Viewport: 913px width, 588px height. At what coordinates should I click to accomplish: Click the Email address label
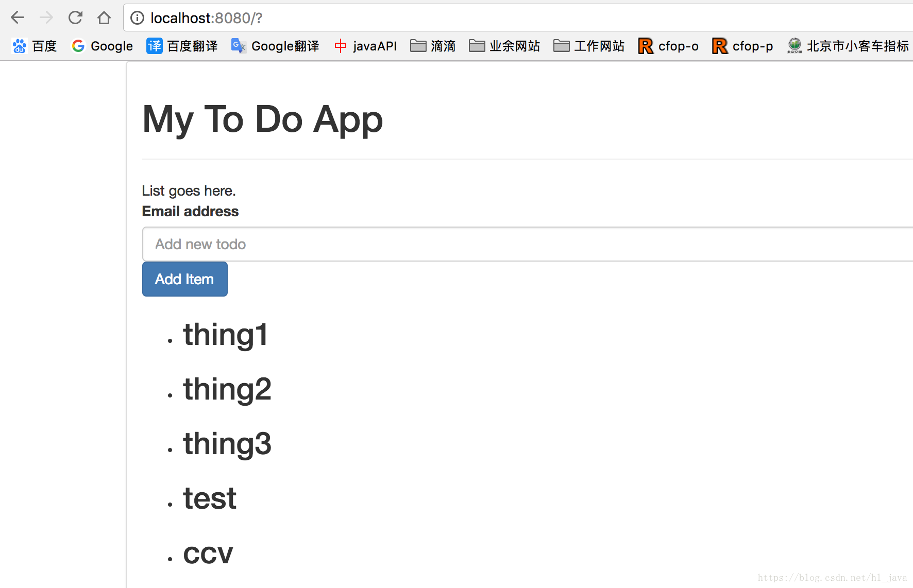coord(190,211)
